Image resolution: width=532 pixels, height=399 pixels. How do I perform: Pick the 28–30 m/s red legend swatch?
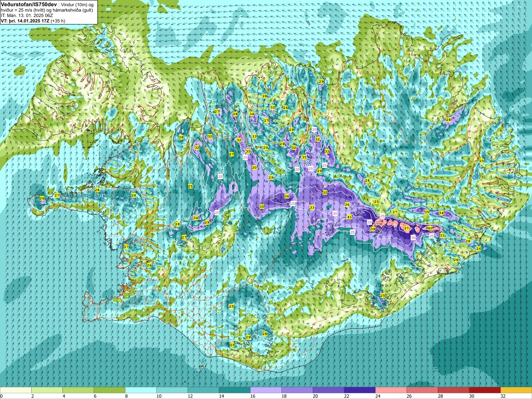pyautogui.click(x=453, y=390)
